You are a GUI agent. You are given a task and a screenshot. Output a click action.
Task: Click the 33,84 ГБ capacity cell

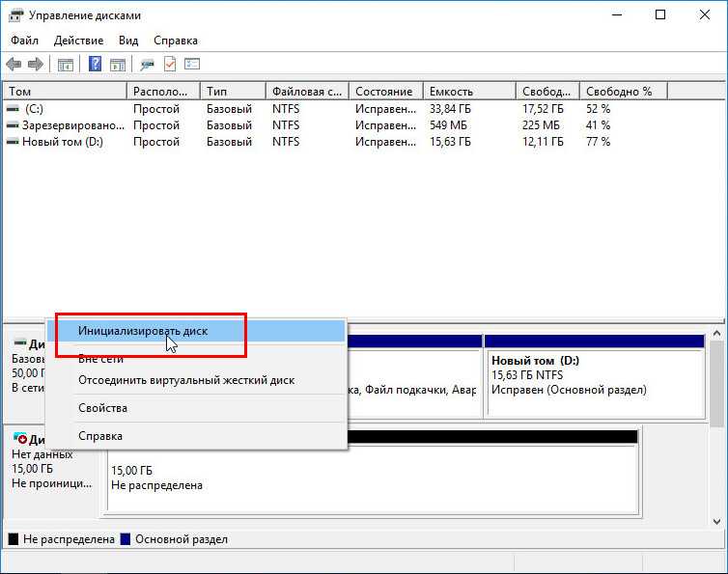pyautogui.click(x=450, y=109)
